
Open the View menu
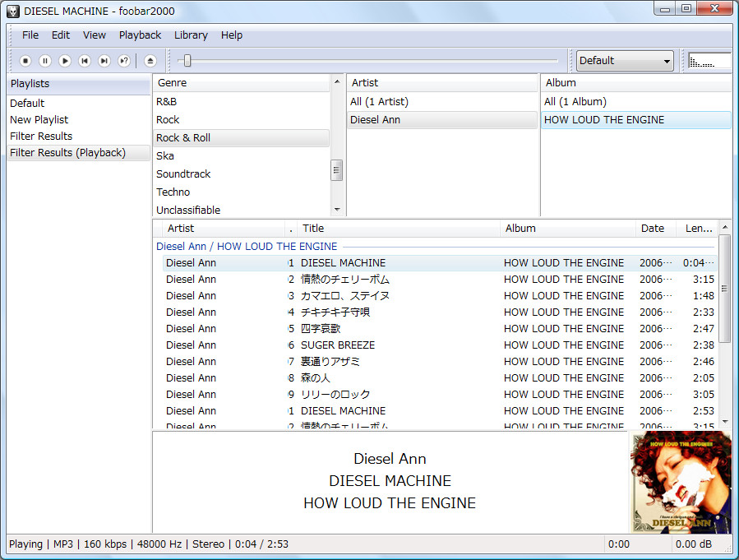[x=94, y=35]
